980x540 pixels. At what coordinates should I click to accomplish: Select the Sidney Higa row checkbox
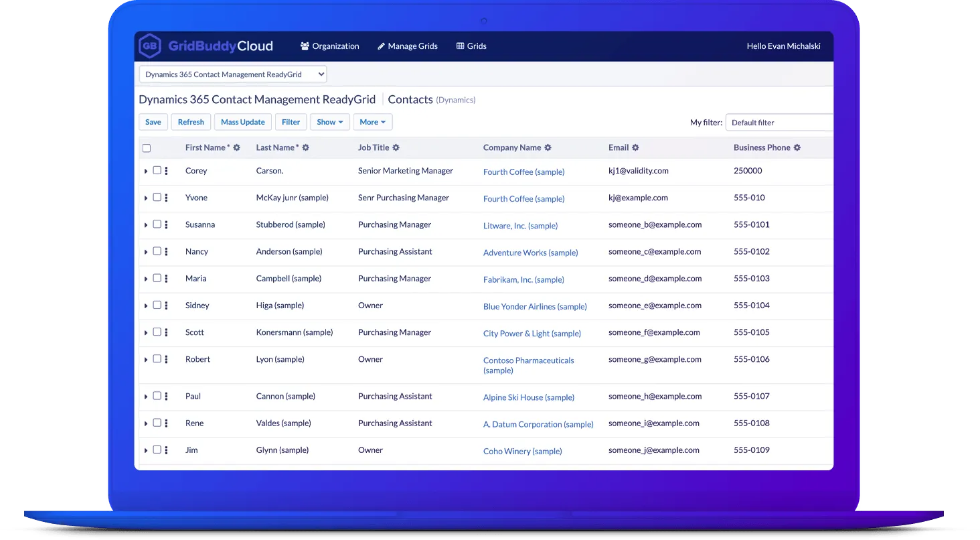click(x=157, y=304)
